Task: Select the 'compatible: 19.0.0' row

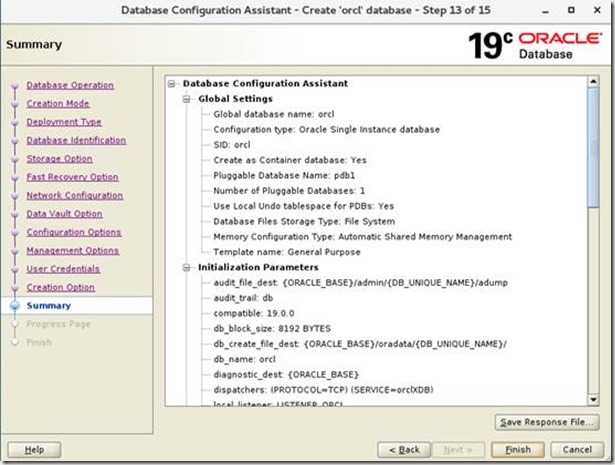Action: click(x=254, y=313)
